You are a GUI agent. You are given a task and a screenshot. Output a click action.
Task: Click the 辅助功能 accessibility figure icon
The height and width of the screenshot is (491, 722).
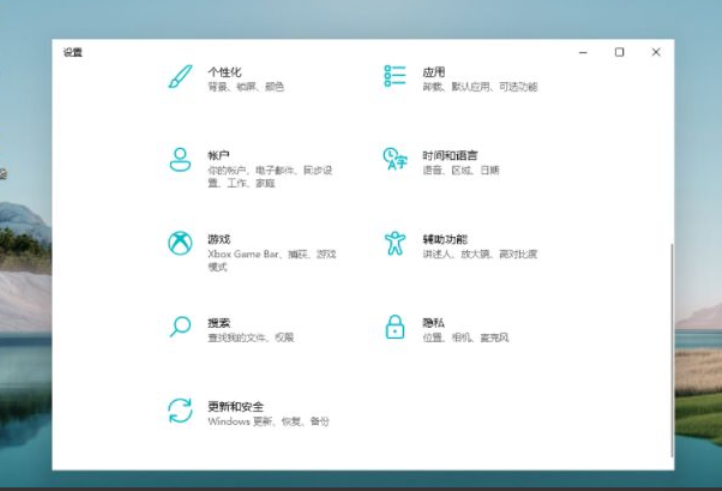point(395,243)
